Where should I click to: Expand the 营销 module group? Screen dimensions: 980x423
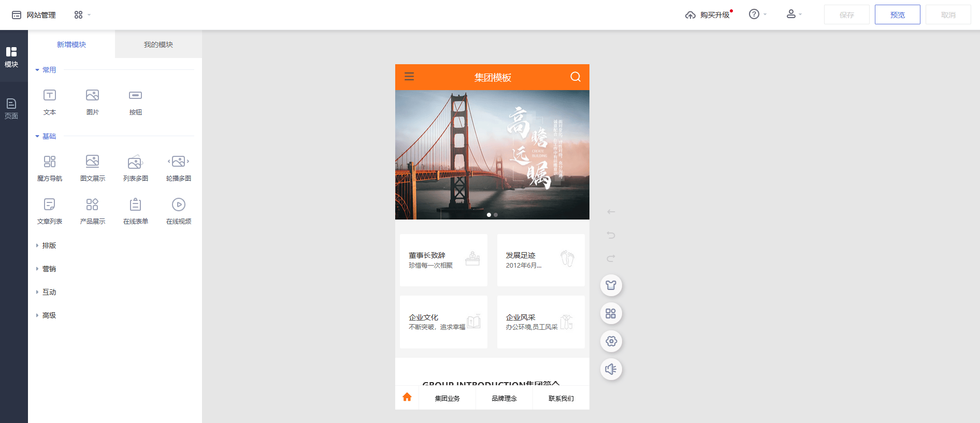49,269
